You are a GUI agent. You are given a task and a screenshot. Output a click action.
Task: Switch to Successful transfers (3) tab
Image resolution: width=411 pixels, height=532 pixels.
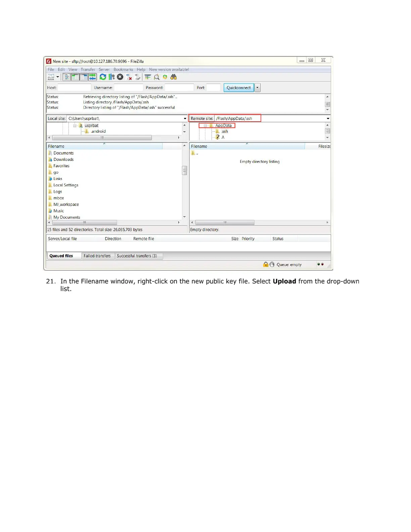point(138,256)
